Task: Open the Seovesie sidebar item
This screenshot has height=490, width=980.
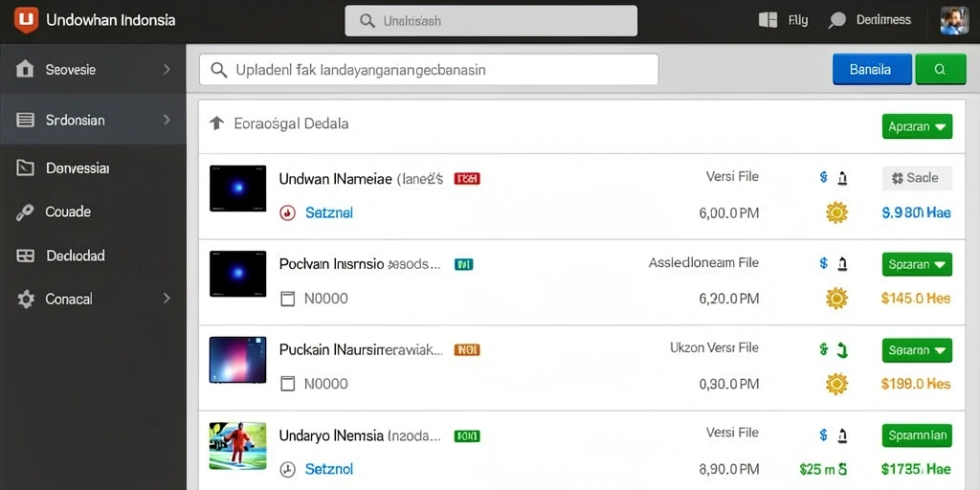Action: point(93,69)
